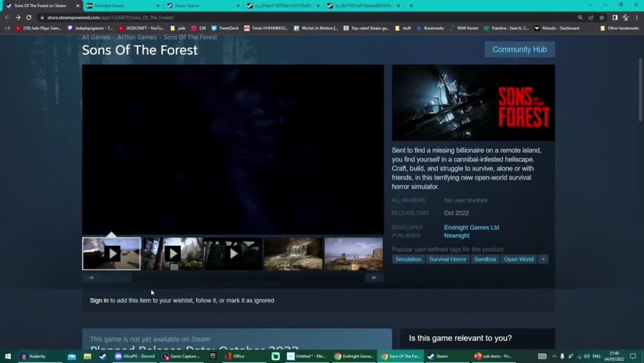This screenshot has height=363, width=644.
Task: Select the waterfall screenshot thumbnail
Action: 293,254
